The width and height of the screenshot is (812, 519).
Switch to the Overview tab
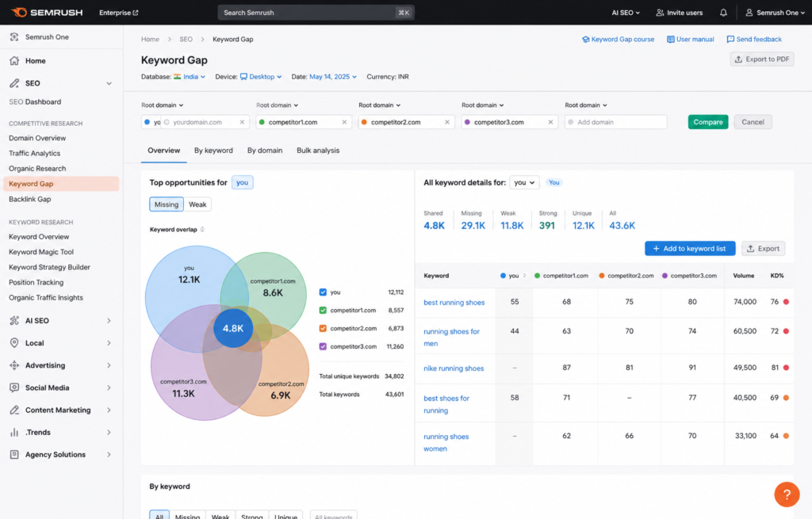(163, 151)
